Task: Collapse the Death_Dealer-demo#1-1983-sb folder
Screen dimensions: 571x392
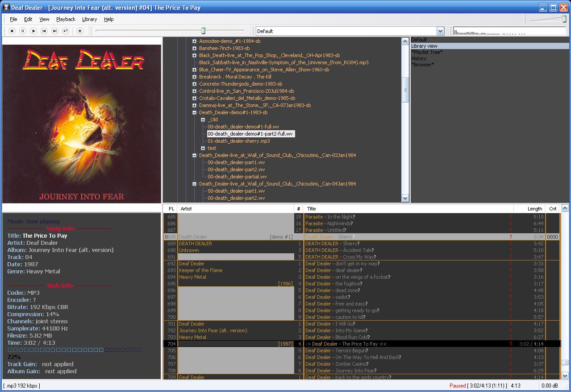Action: click(195, 112)
